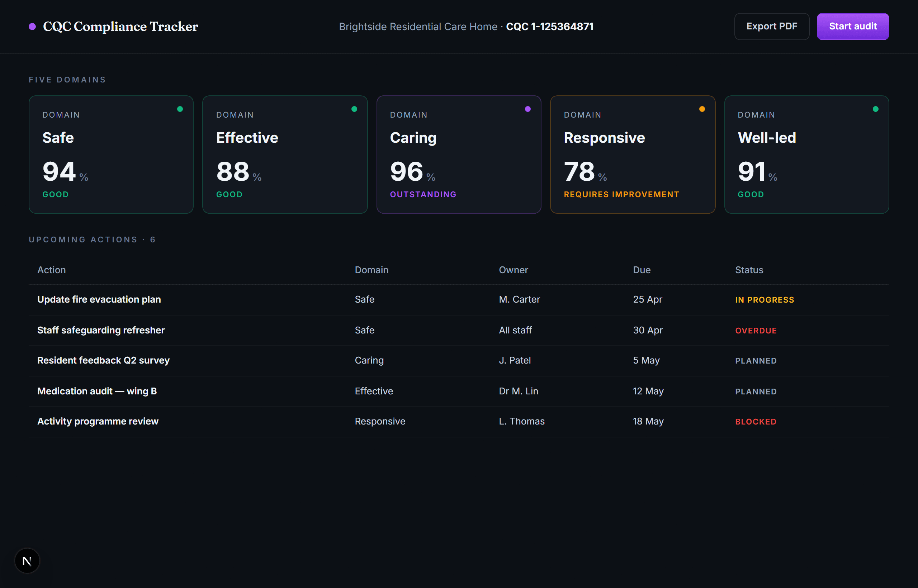
Task: Open the Effective domain card title
Action: pos(247,137)
